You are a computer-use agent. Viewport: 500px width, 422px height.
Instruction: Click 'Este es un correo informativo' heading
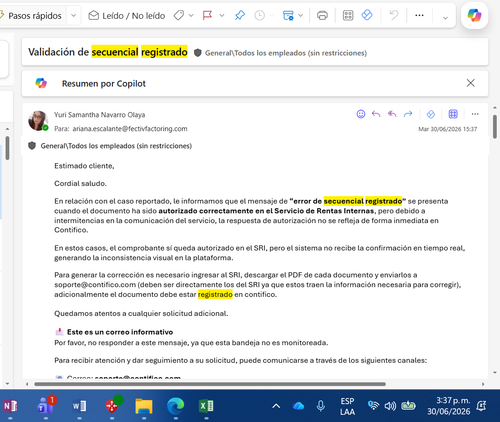pos(120,332)
